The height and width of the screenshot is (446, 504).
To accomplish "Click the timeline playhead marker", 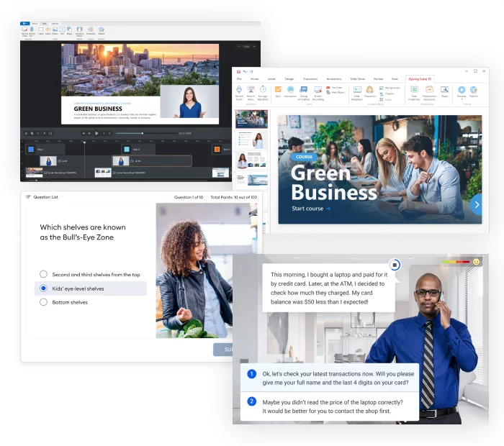I will (x=84, y=142).
